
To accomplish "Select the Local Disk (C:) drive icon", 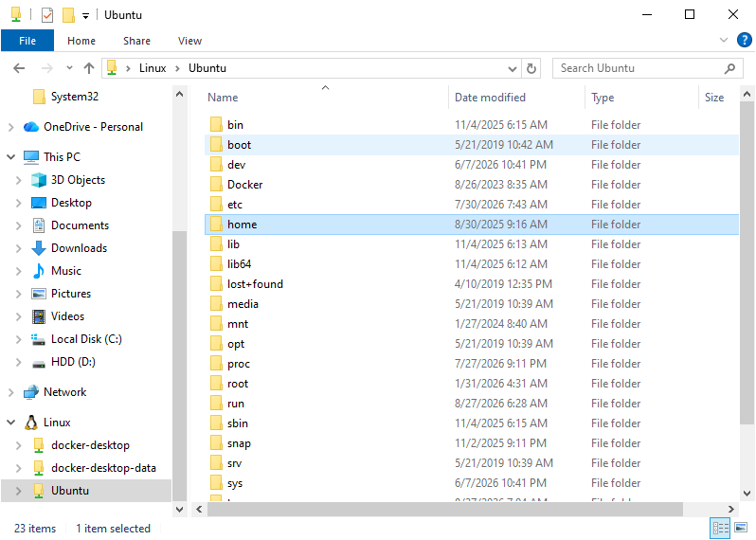I will [39, 339].
